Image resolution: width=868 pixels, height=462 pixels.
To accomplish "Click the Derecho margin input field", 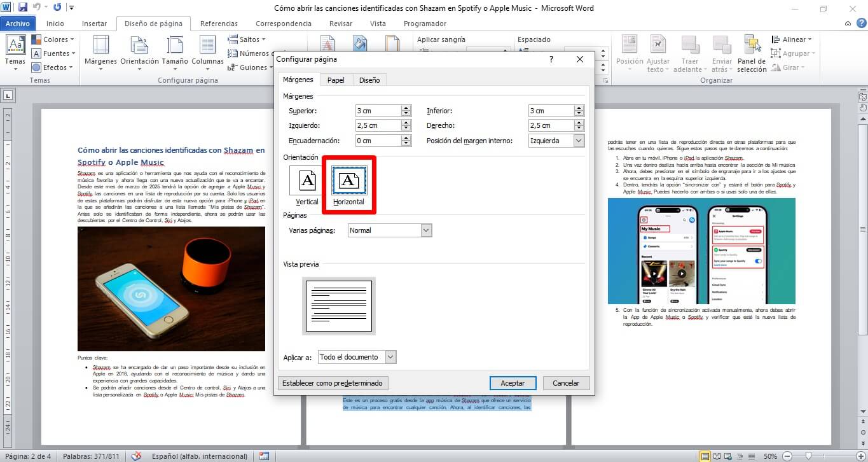I will tap(551, 125).
